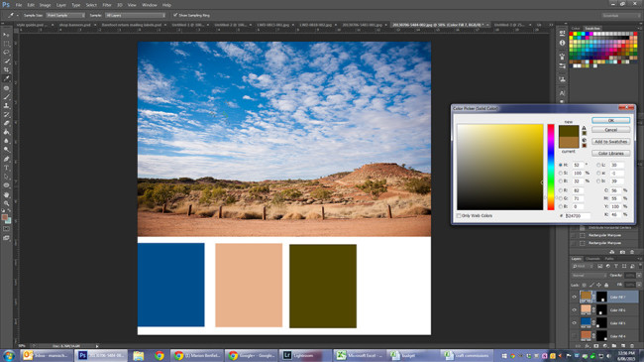Open the tool preset picker arrow
The width and height of the screenshot is (644, 362).
tap(17, 15)
